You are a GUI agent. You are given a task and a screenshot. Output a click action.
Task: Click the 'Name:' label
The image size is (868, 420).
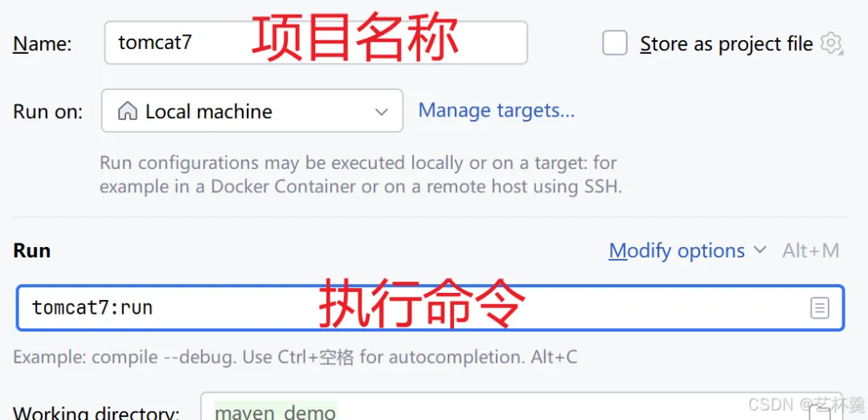[42, 43]
